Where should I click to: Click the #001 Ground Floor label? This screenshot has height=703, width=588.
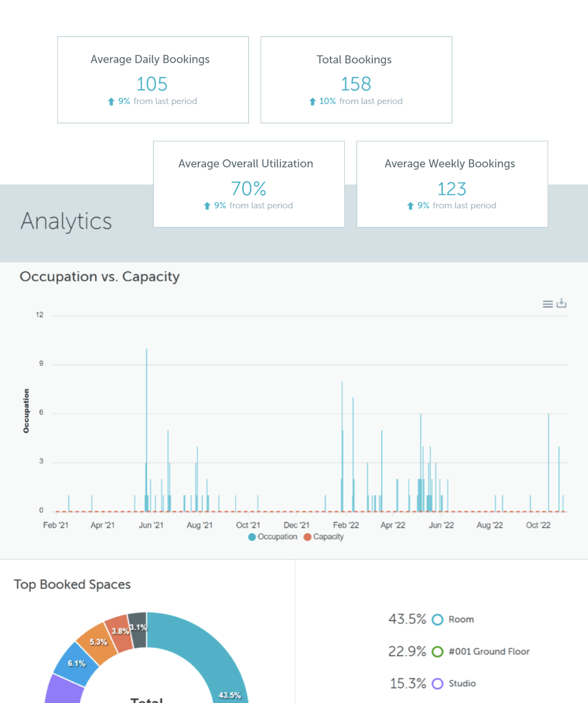coord(489,651)
